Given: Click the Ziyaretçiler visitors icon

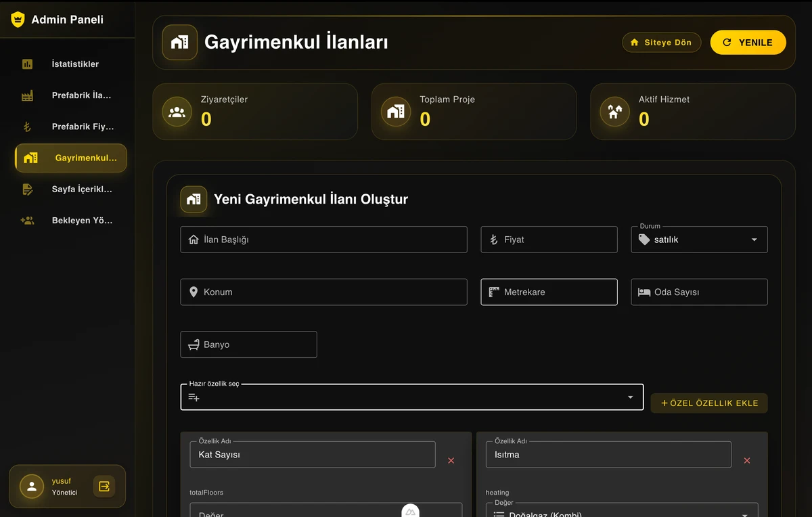Looking at the screenshot, I should [177, 112].
